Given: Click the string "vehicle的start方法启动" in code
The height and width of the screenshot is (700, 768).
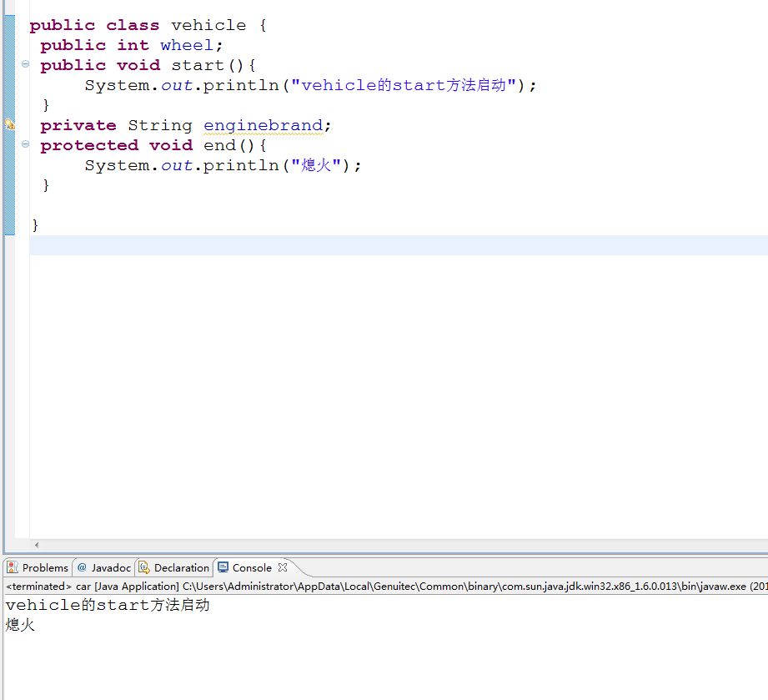Looking at the screenshot, I should (404, 85).
